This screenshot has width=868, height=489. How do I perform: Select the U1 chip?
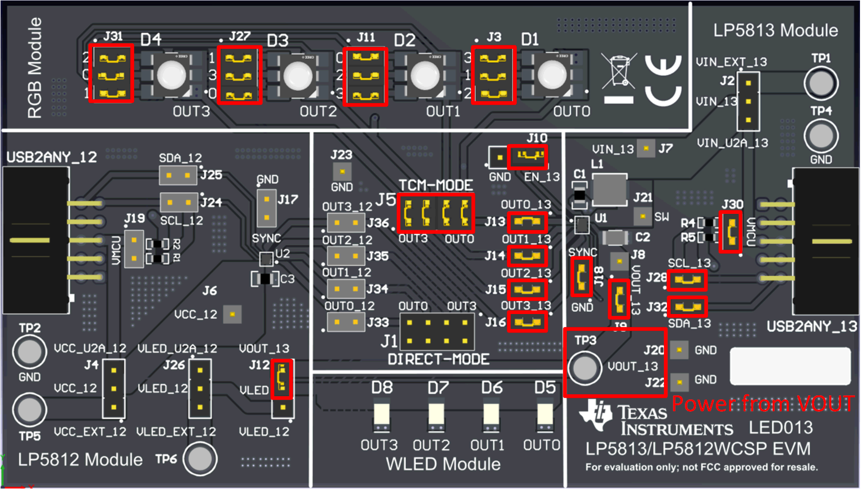[582, 224]
